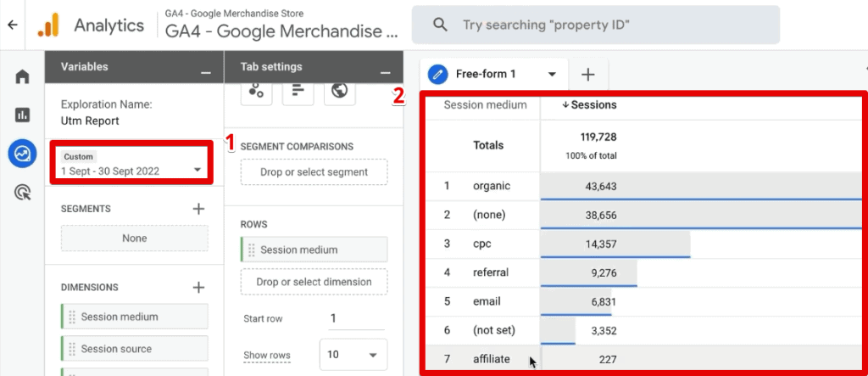Add a new segment with plus icon
The image size is (868, 376).
[198, 209]
